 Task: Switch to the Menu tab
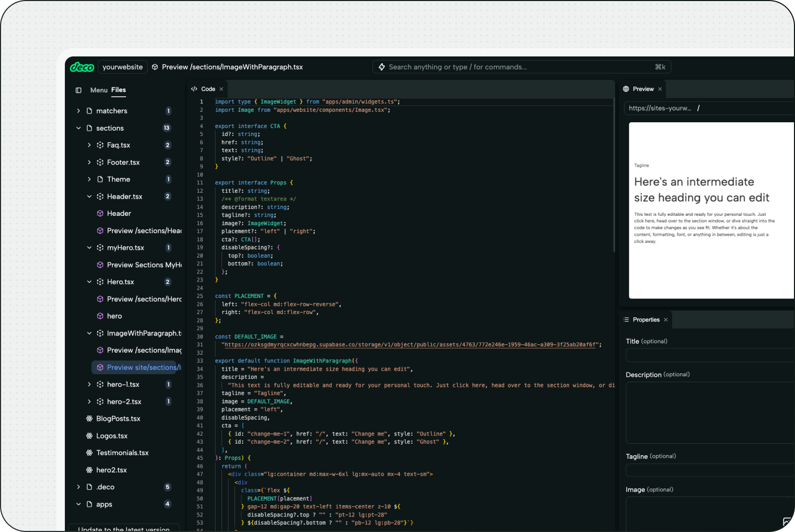tap(99, 90)
